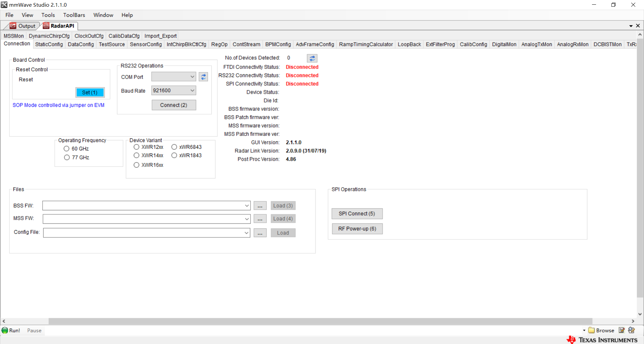Image resolution: width=644 pixels, height=344 pixels.
Task: Click the script edit icon beside Browse
Action: click(622, 330)
